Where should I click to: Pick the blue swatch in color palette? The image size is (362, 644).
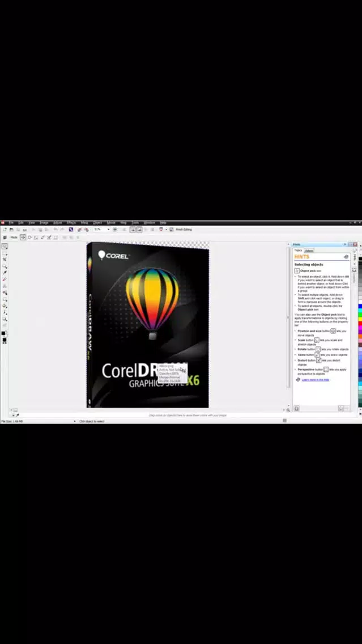[360, 306]
